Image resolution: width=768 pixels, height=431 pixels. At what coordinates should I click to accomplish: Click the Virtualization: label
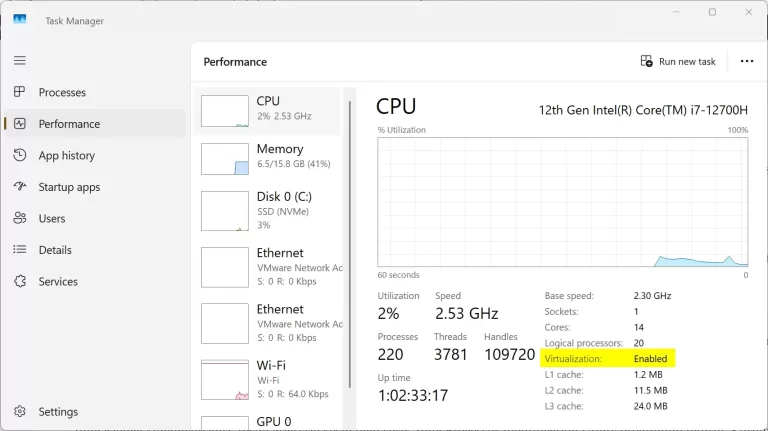573,359
